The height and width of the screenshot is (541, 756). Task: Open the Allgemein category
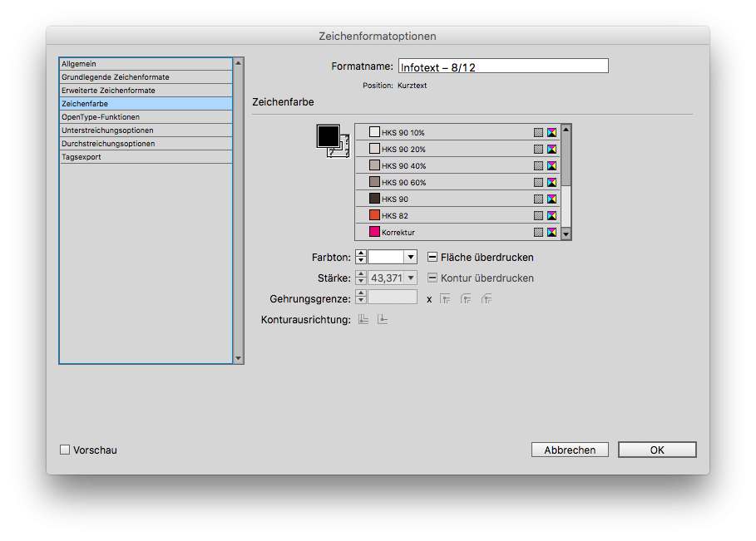146,64
